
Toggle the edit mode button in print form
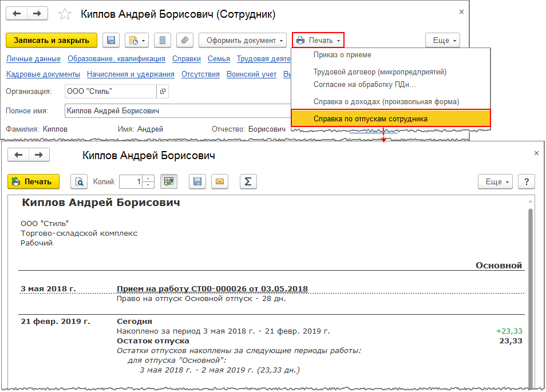click(168, 182)
